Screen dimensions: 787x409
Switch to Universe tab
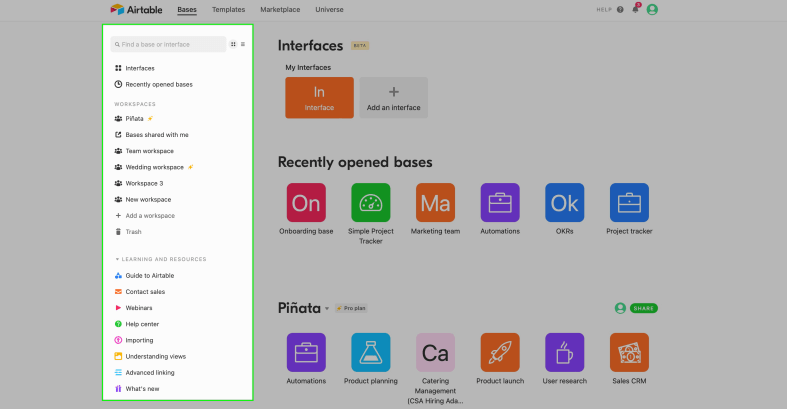(329, 10)
